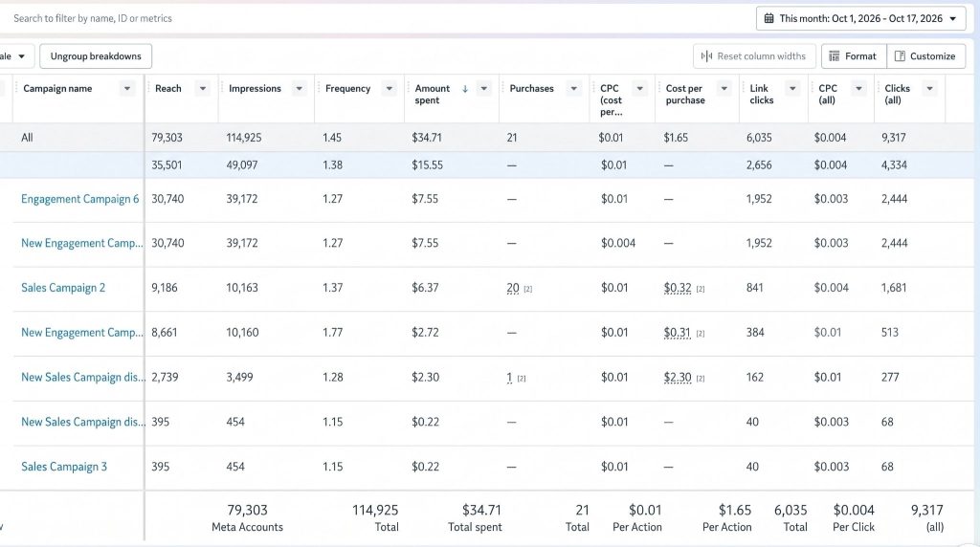Click the footnote [2] next to $0.32
This screenshot has width=980, height=547.
click(x=701, y=289)
